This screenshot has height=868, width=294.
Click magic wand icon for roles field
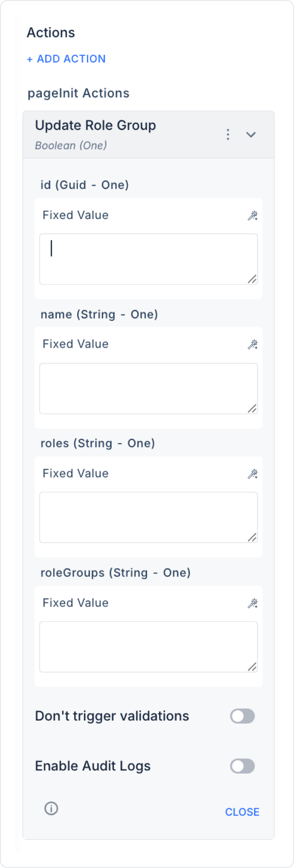(252, 474)
